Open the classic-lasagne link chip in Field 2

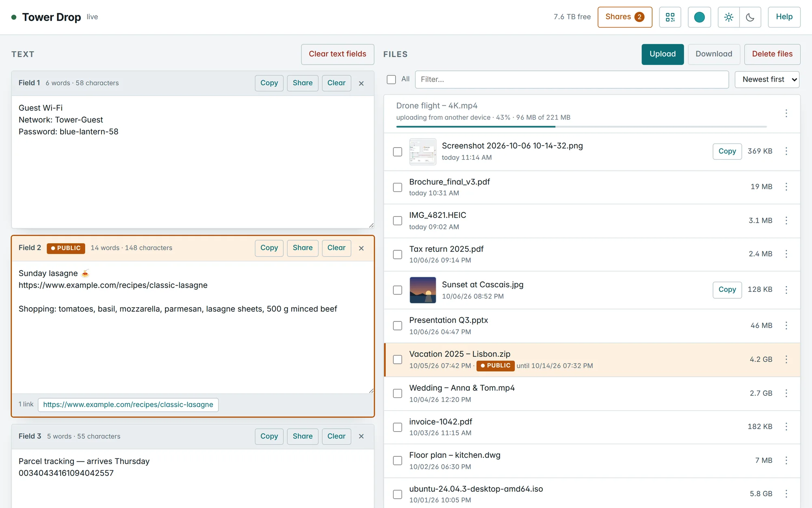tap(128, 405)
